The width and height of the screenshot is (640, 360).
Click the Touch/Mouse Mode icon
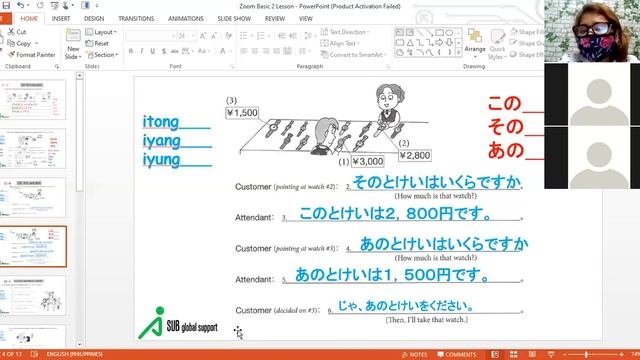(x=66, y=5)
